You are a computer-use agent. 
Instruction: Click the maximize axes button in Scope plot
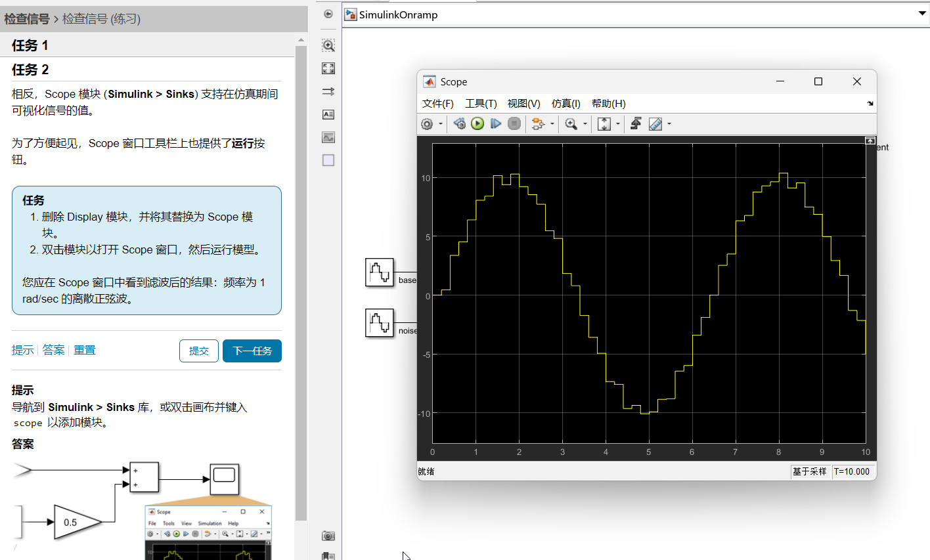pos(870,140)
